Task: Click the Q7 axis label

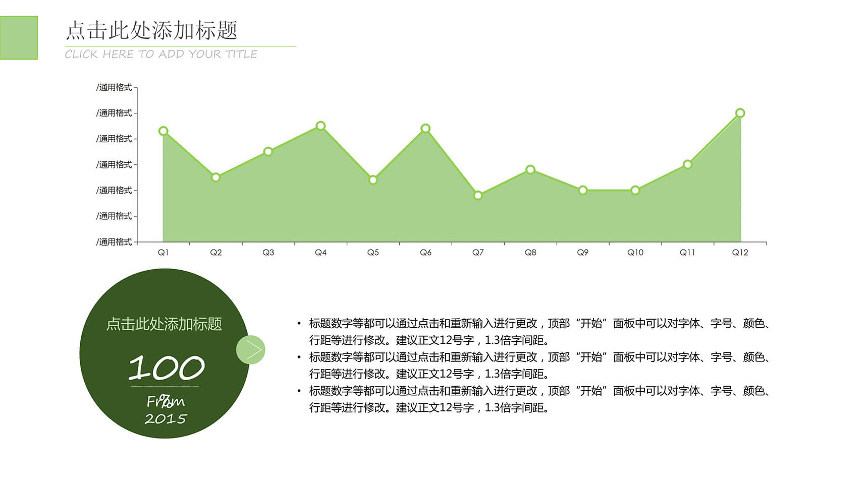Action: coord(478,253)
